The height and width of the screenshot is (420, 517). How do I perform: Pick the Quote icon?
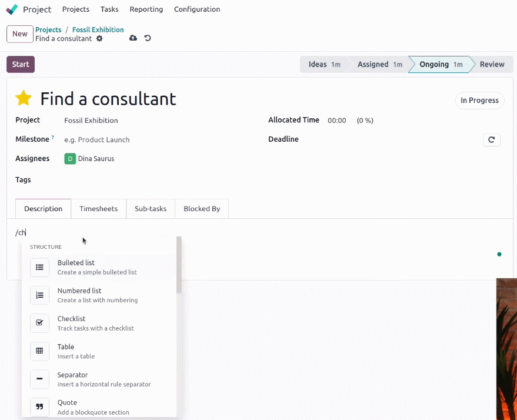point(39,407)
